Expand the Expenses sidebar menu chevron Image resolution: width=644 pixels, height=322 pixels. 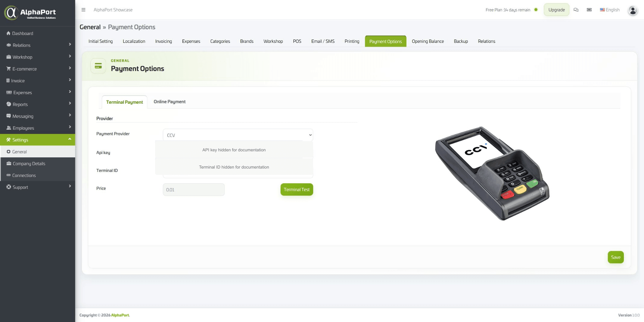pyautogui.click(x=70, y=91)
